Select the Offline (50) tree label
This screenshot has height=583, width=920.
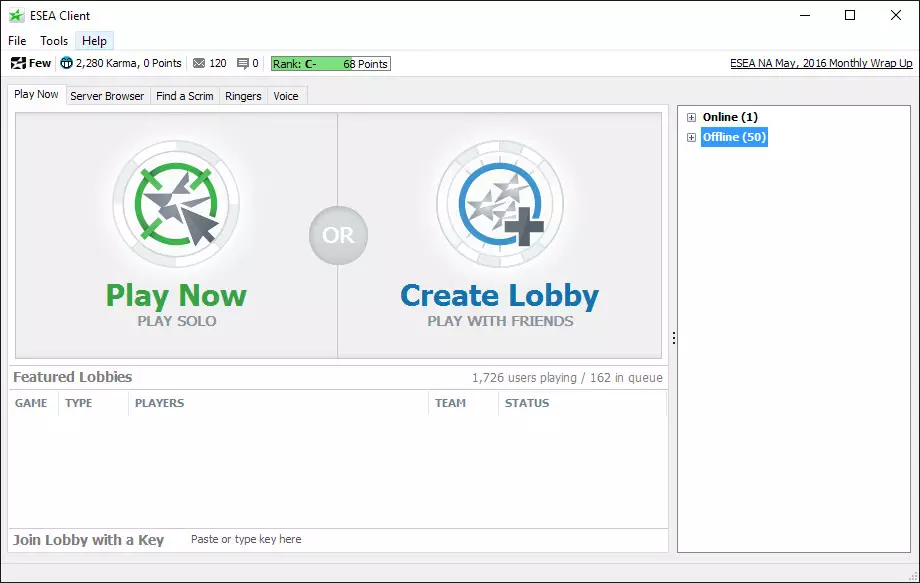[734, 137]
